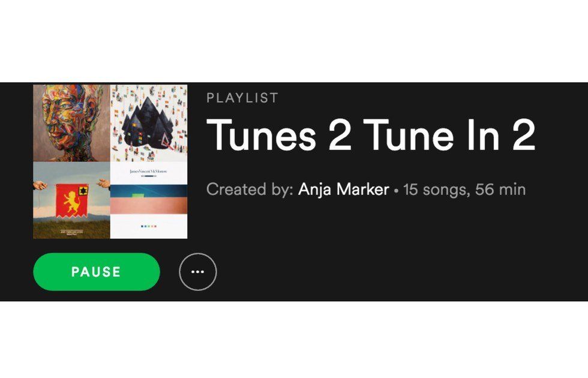This screenshot has width=588, height=378.
Task: Select the black pyramid trees album cover
Action: coord(149,123)
